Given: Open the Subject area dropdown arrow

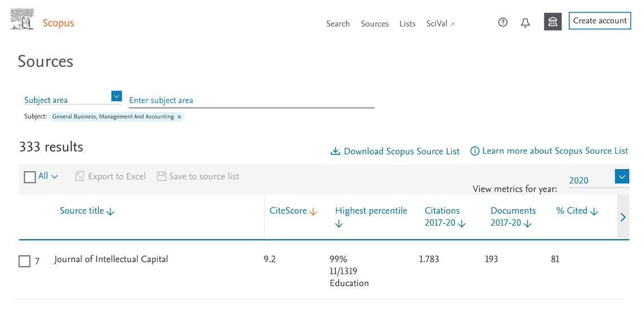Looking at the screenshot, I should pos(116,96).
